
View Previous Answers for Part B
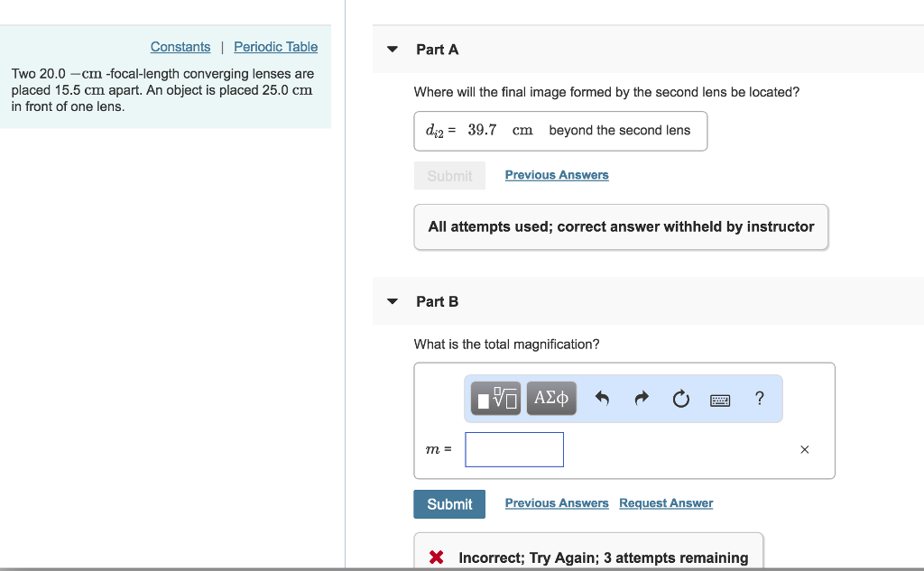pyautogui.click(x=557, y=502)
